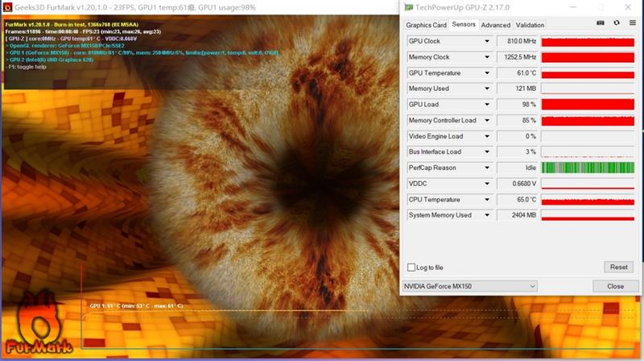Click the GPU-Z app icon in title bar
This screenshot has width=644, height=361.
[408, 7]
